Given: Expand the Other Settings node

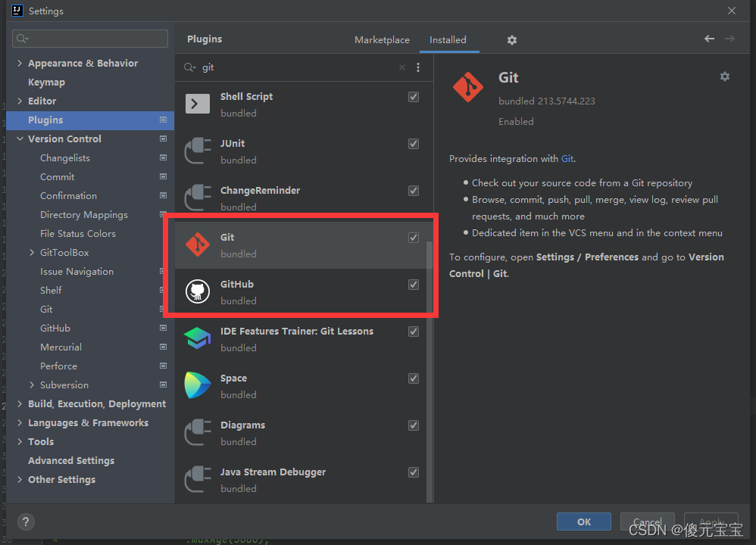Looking at the screenshot, I should pyautogui.click(x=20, y=479).
